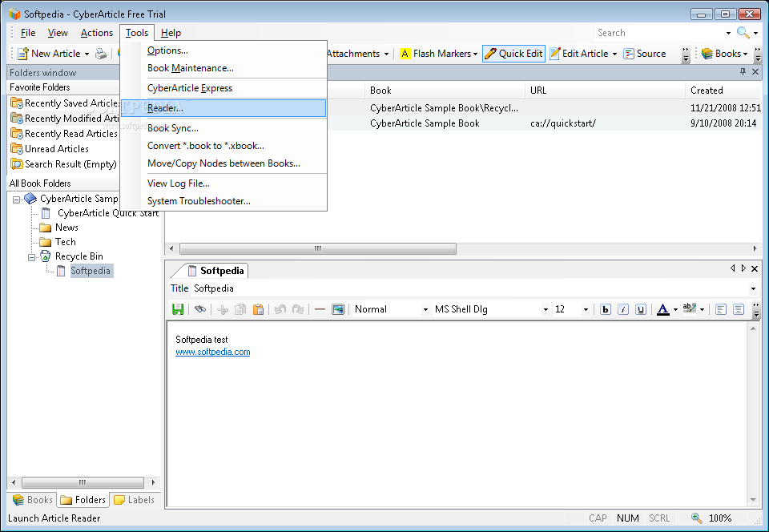Click the Insert Image icon

click(x=338, y=309)
